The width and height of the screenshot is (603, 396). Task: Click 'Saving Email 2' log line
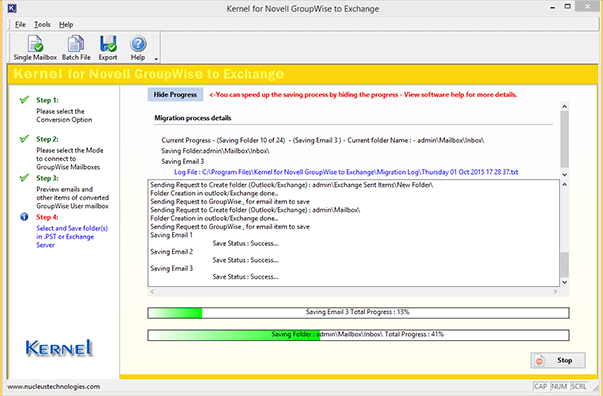click(x=172, y=252)
